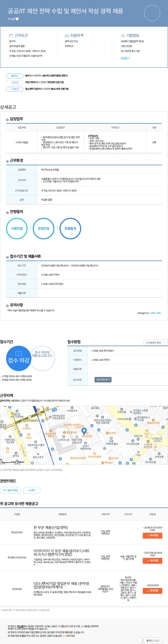Click the 접수 마감 status circle
168x644 pixels.
point(19,358)
